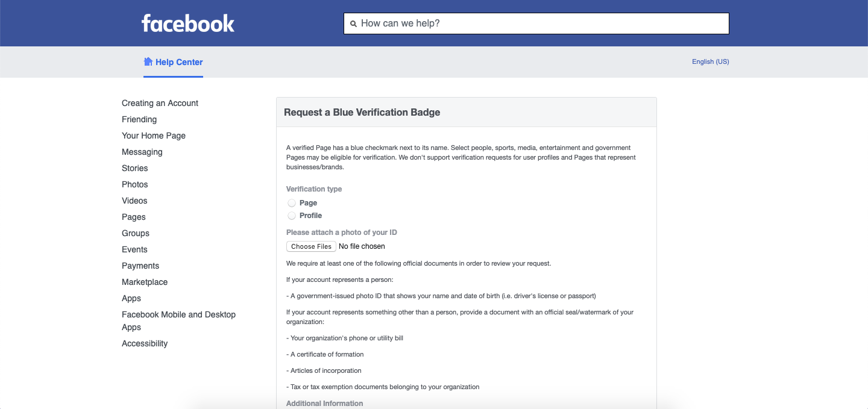Navigate to the Payments topic
This screenshot has height=409, width=868.
tap(140, 266)
